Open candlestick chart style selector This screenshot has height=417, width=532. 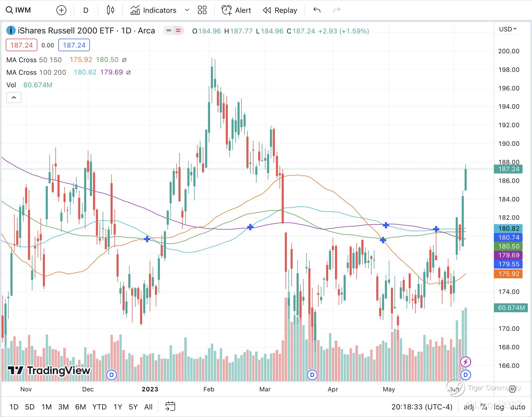[111, 10]
